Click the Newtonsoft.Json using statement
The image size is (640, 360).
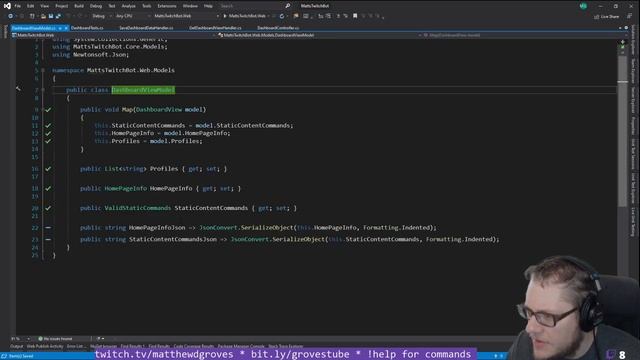(90, 54)
